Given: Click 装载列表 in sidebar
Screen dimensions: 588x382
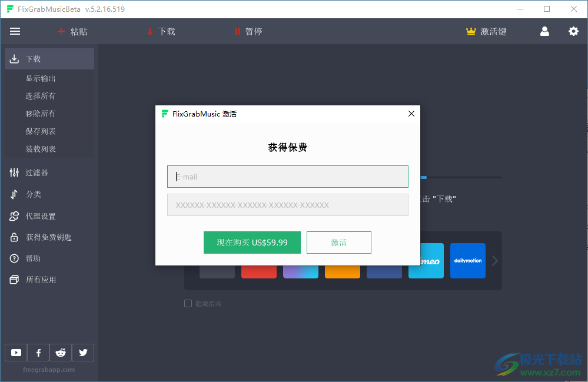Looking at the screenshot, I should click(x=41, y=149).
